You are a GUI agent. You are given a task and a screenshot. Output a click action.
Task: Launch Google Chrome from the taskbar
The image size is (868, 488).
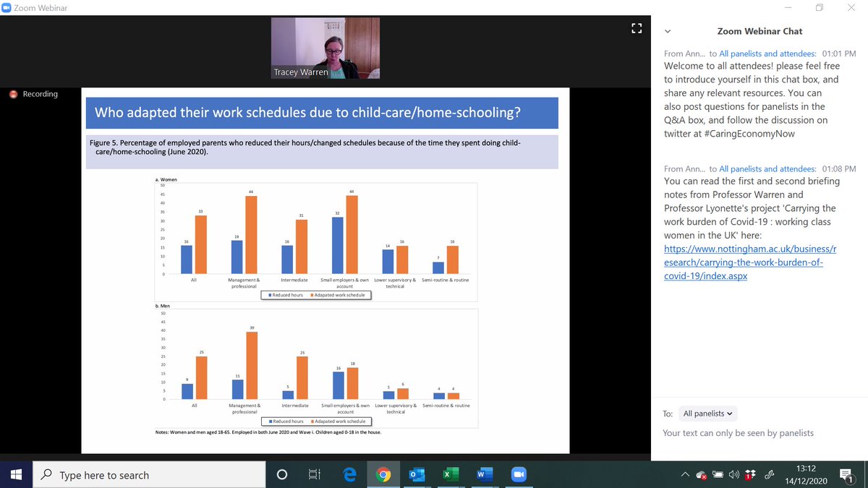click(x=382, y=474)
